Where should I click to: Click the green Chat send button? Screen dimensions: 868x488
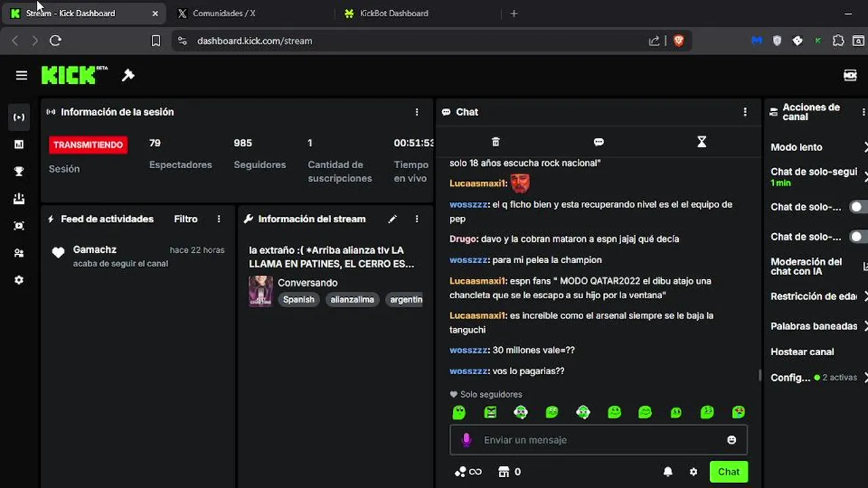click(x=728, y=472)
